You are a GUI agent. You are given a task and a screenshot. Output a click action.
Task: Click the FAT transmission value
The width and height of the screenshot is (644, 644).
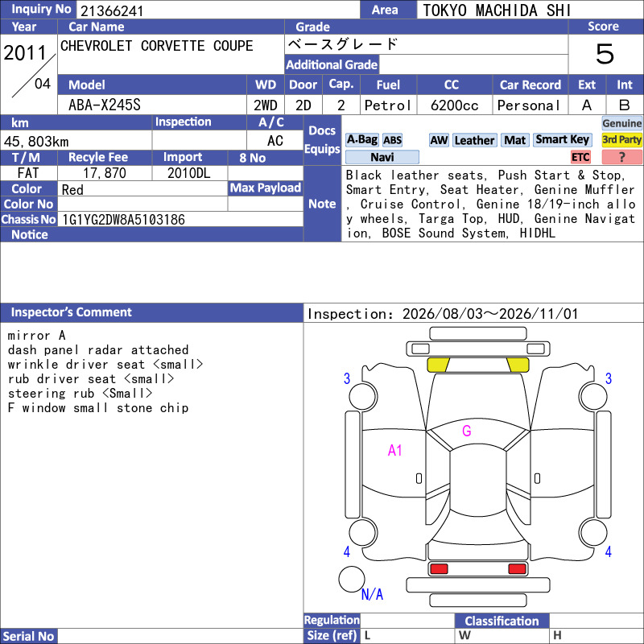point(28,173)
